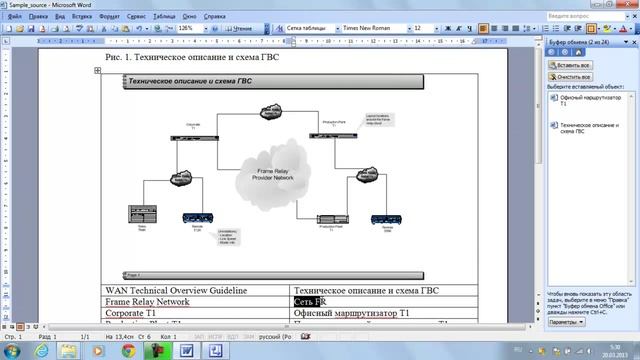Open the Формат menu
The width and height of the screenshot is (640, 360).
(x=109, y=16)
